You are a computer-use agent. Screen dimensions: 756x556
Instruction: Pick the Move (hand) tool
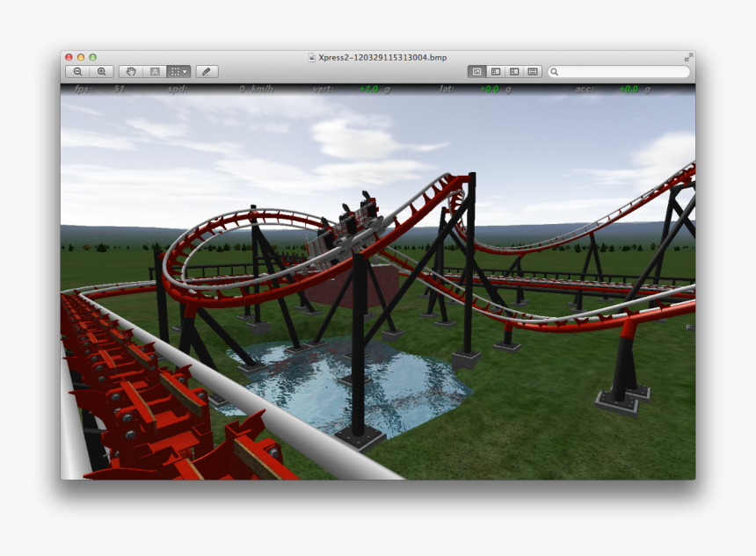130,71
